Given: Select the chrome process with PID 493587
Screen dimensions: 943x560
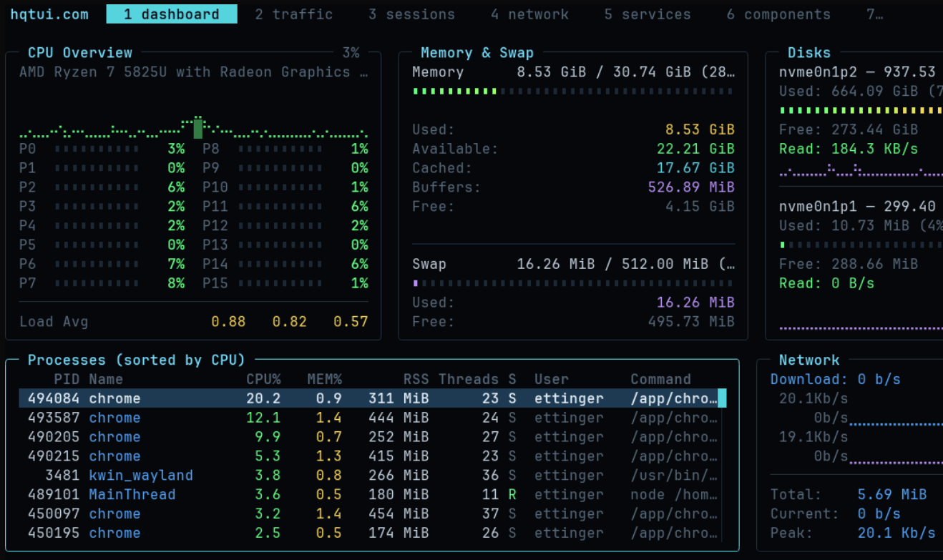Looking at the screenshot, I should (369, 418).
